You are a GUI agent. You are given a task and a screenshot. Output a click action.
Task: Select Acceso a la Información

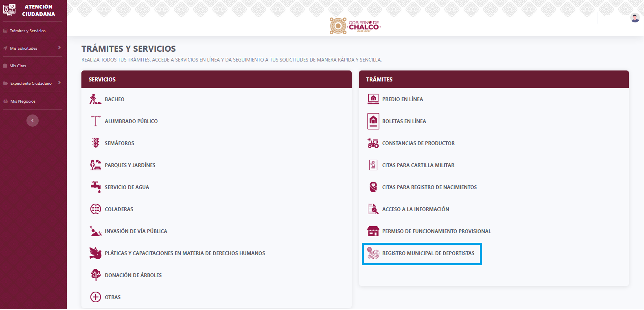click(416, 209)
